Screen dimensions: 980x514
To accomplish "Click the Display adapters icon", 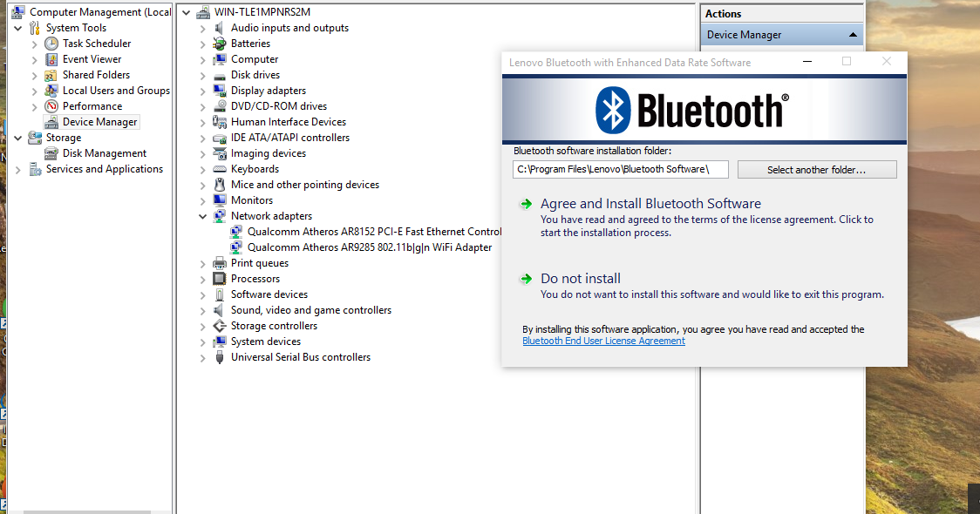I will click(219, 91).
